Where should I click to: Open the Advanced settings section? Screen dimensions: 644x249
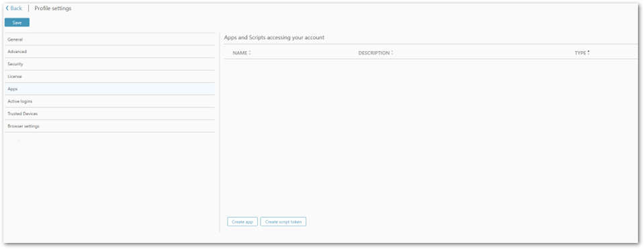pyautogui.click(x=109, y=52)
